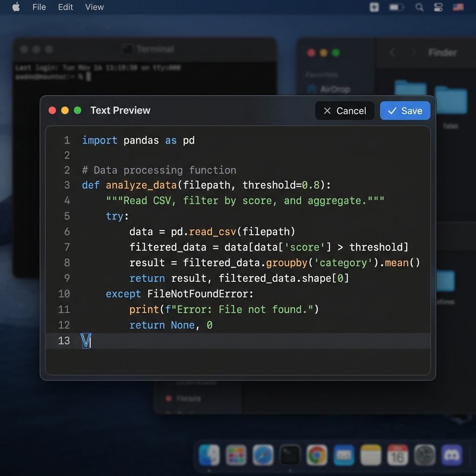Open Discord from the Dock
The image size is (476, 476).
click(451, 455)
